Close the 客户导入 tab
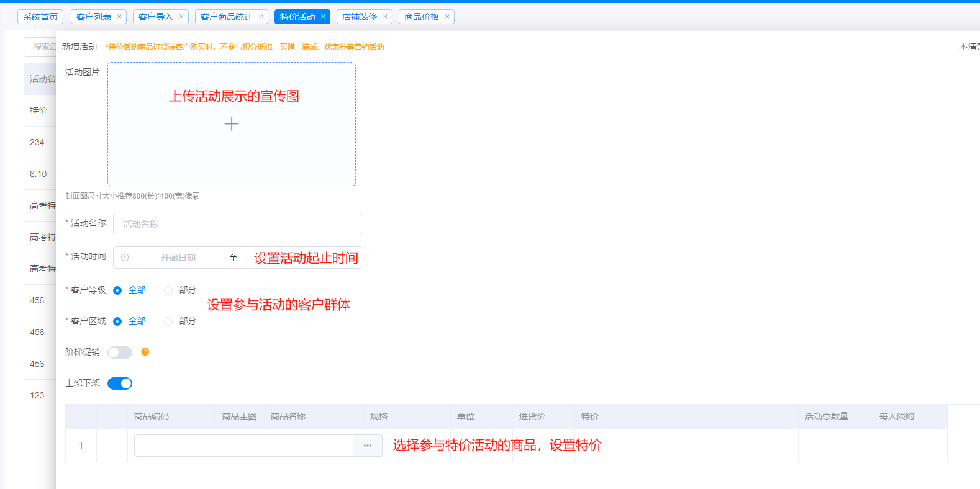This screenshot has height=489, width=980. 181,17
